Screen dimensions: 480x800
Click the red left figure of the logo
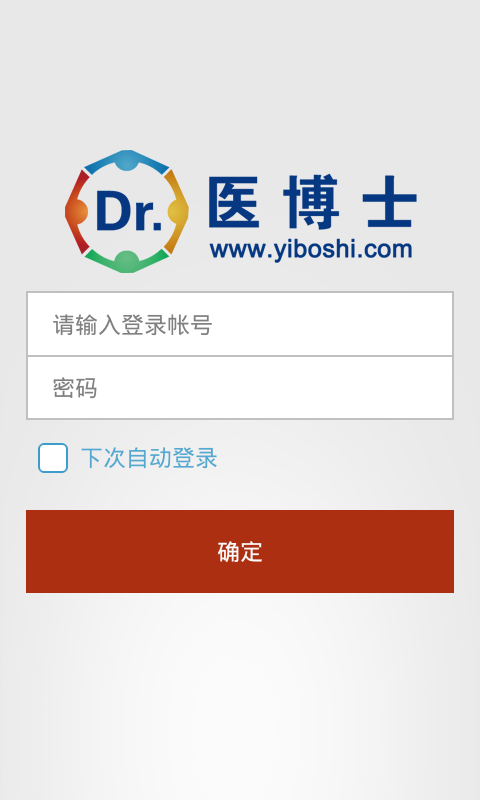point(77,211)
